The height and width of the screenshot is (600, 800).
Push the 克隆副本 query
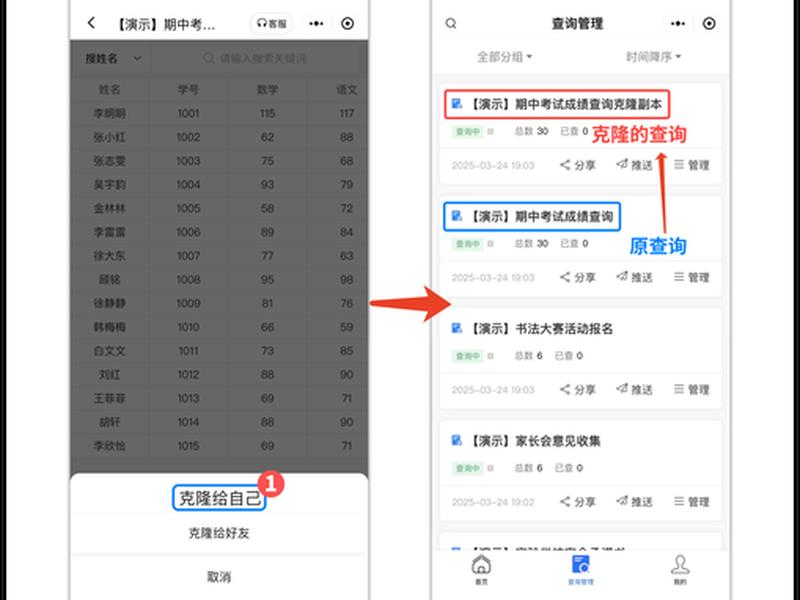634,165
